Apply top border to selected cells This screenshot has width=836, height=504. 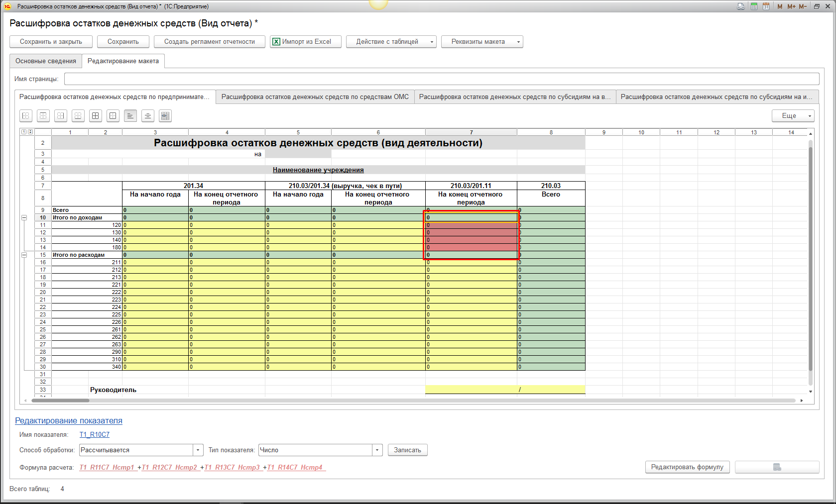(43, 116)
